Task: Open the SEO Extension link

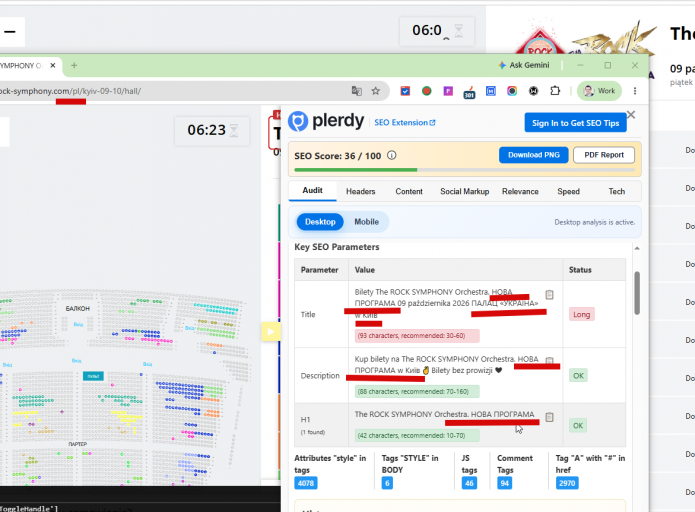Action: (404, 122)
